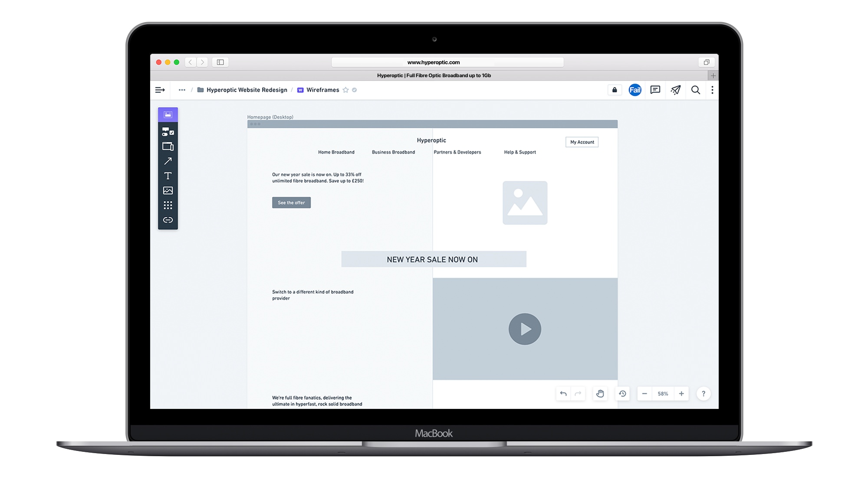Select the image placeholder in hero section
Screen dimensions: 868x477
[x=525, y=203]
